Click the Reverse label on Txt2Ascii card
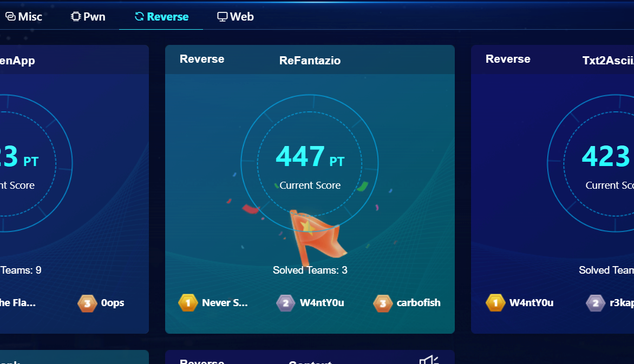This screenshot has height=364, width=634. (508, 59)
